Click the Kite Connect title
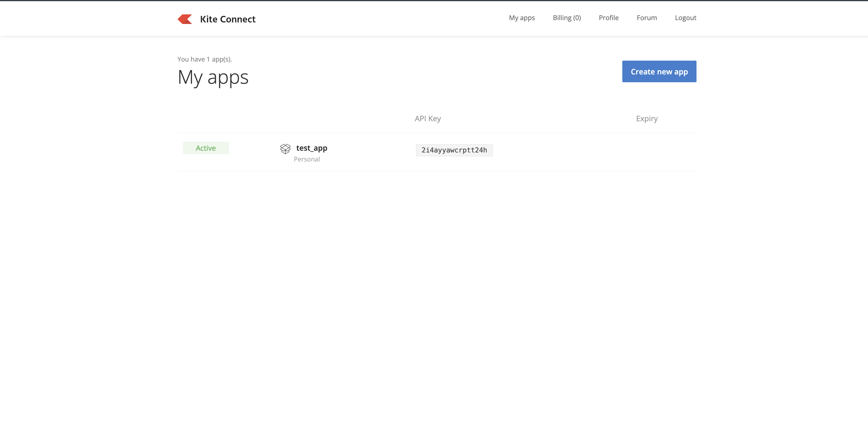868x440 pixels. [x=228, y=19]
